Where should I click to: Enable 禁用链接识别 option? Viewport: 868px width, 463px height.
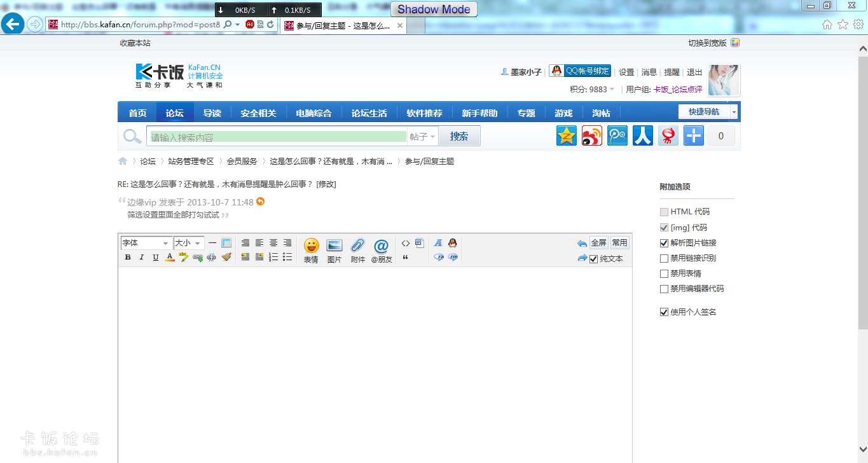664,258
